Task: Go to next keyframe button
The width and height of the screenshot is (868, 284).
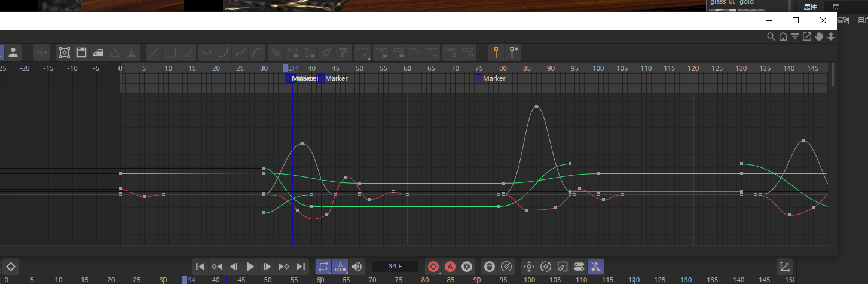Action: [x=284, y=267]
